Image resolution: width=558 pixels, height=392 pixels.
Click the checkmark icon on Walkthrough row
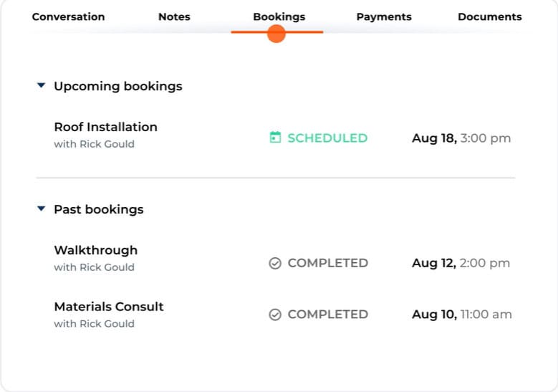point(275,263)
